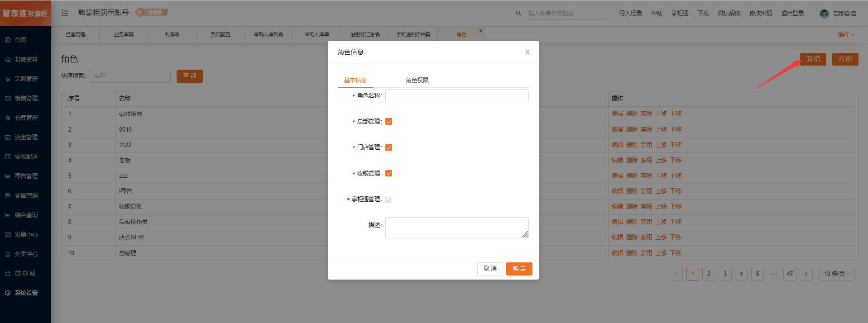
Task: Click the 总部管理 user avatar
Action: pos(824,14)
